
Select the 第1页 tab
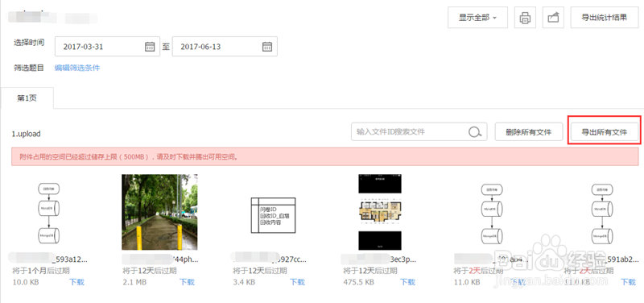(x=27, y=98)
